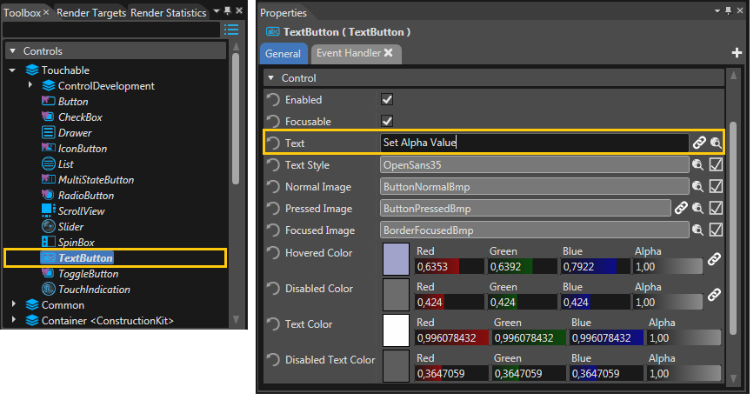751x396 pixels.
Task: Click the Properties panel vertical scrollbar
Action: point(733,229)
